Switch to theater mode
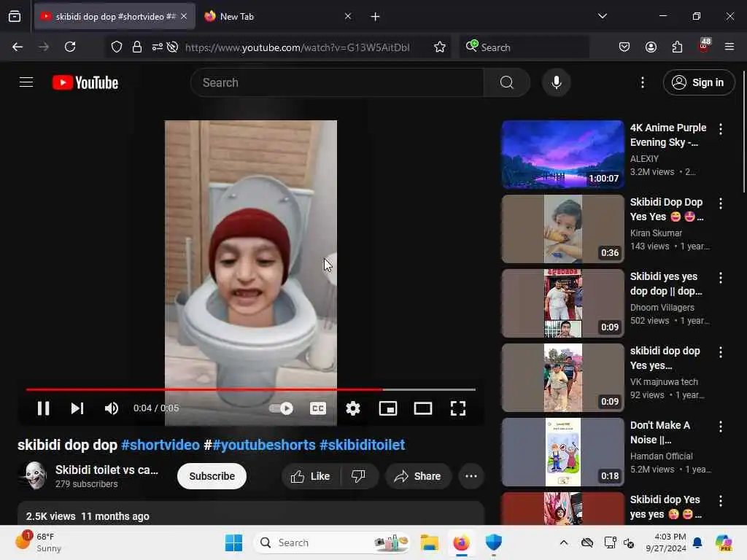Viewport: 747px width, 560px height. (x=422, y=408)
